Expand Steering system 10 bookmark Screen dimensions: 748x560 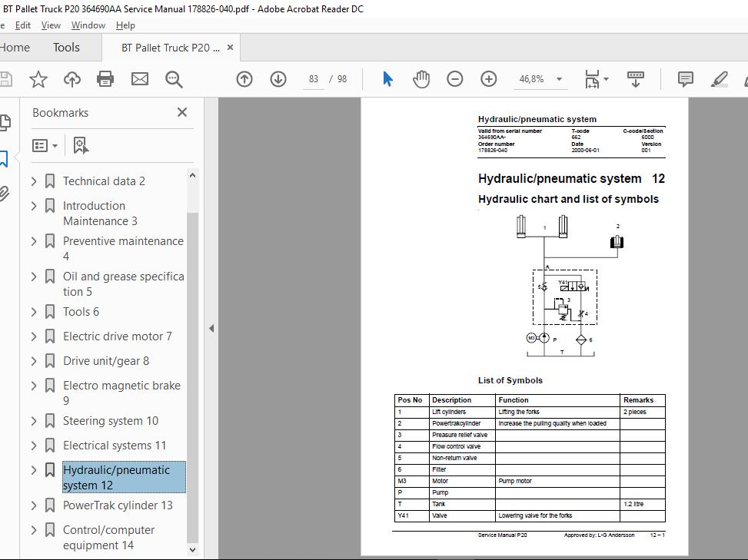pyautogui.click(x=34, y=421)
